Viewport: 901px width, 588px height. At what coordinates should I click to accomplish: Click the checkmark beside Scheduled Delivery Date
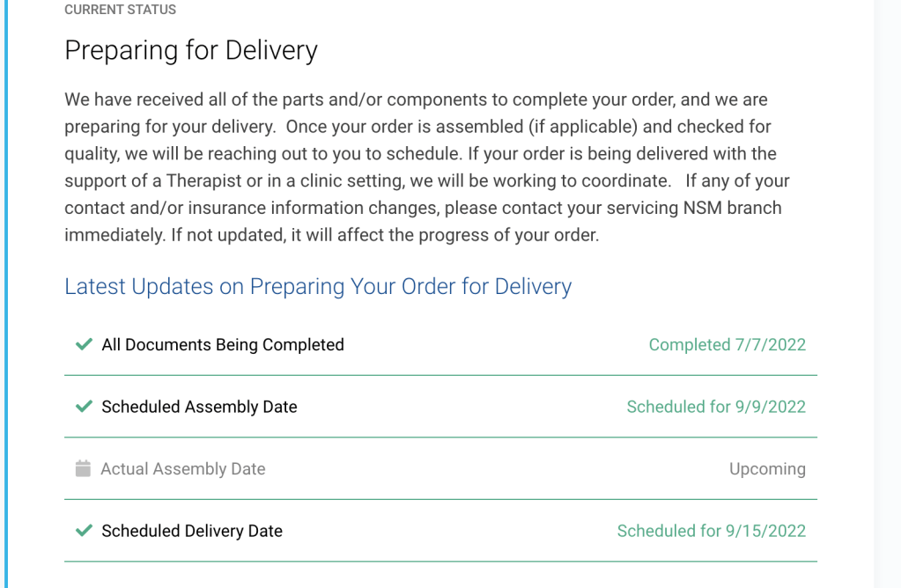tap(84, 531)
